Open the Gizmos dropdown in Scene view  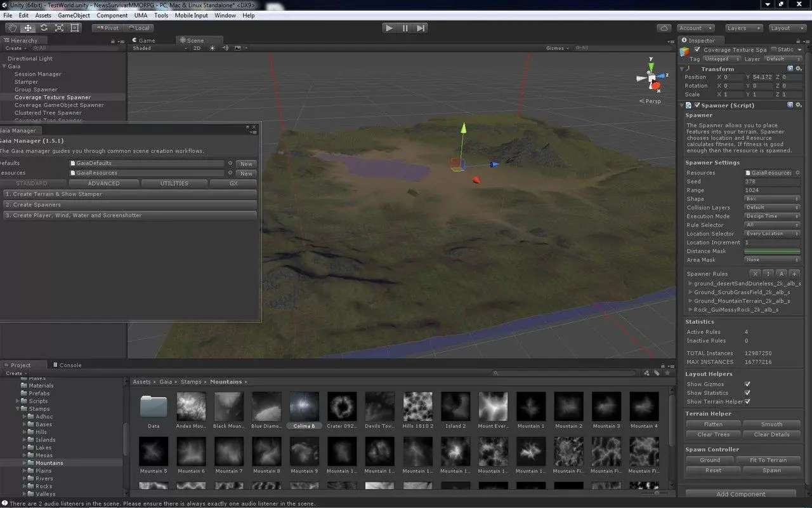558,48
